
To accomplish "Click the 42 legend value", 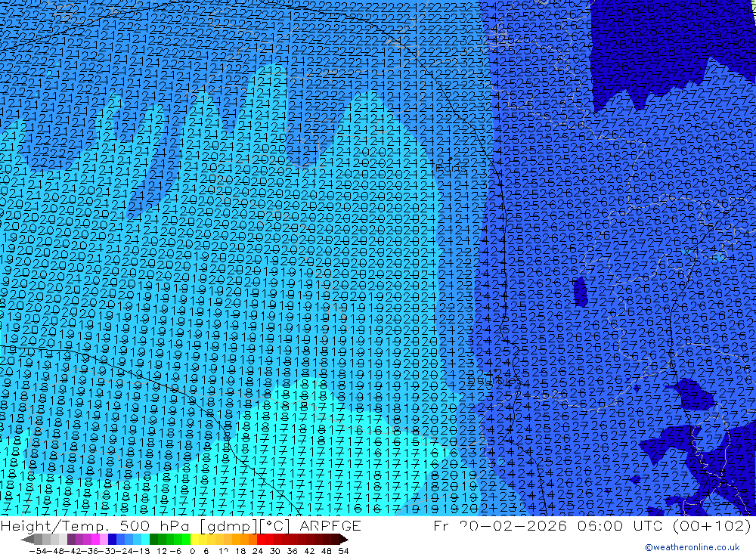I will 309,551.
